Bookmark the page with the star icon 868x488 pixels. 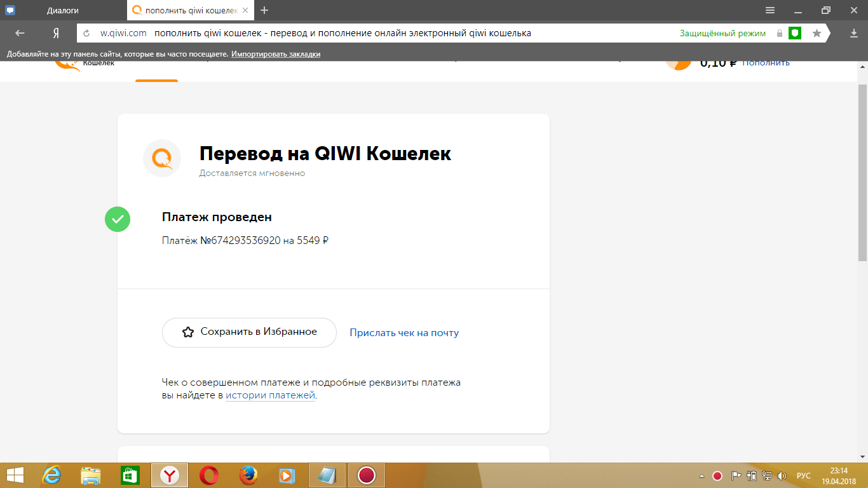[817, 33]
